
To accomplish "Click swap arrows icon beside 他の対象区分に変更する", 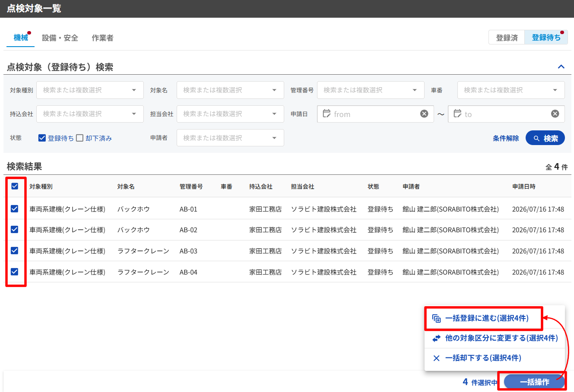I will 436,338.
